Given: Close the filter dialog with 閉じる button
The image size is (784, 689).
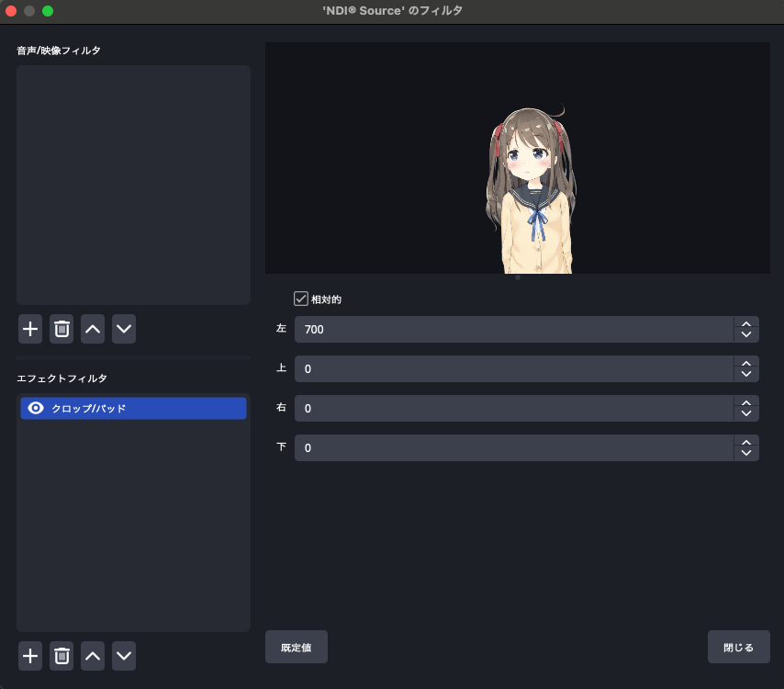Looking at the screenshot, I should point(738,647).
